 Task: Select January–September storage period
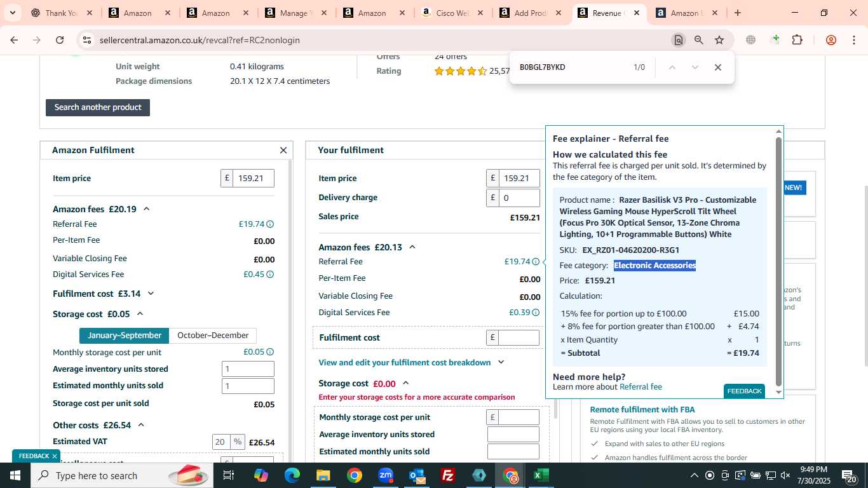125,335
